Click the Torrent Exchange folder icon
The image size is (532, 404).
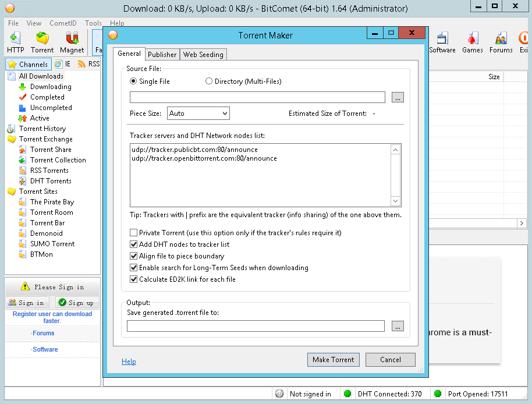pos(12,139)
